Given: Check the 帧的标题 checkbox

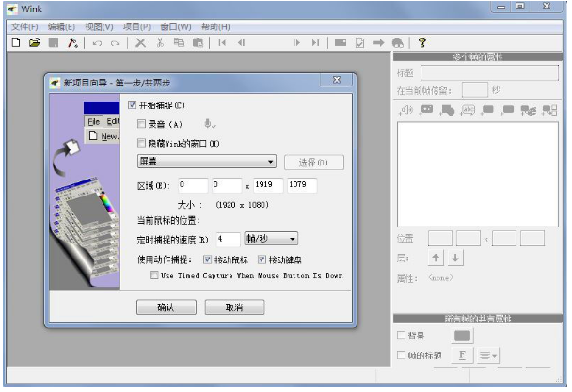Looking at the screenshot, I should 401,354.
